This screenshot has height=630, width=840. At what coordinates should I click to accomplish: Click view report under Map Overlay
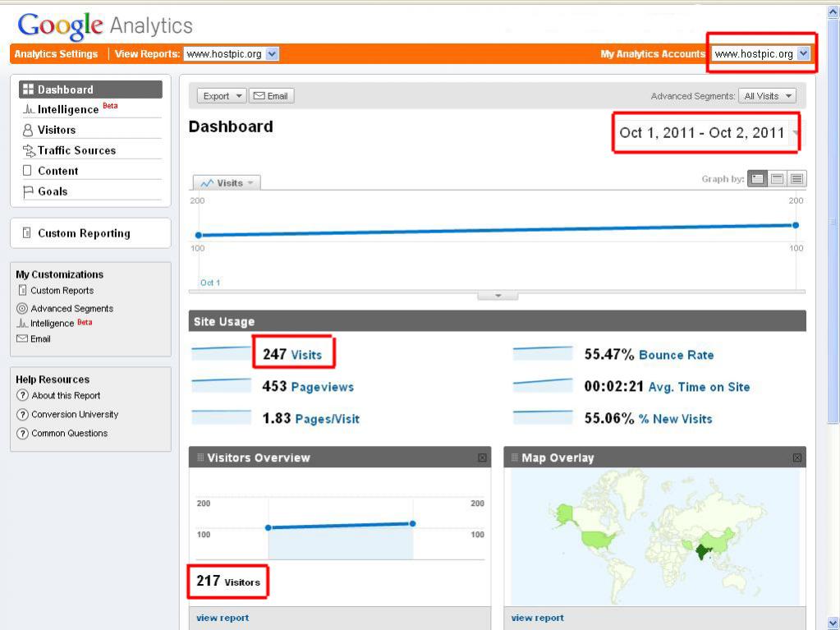pos(537,618)
